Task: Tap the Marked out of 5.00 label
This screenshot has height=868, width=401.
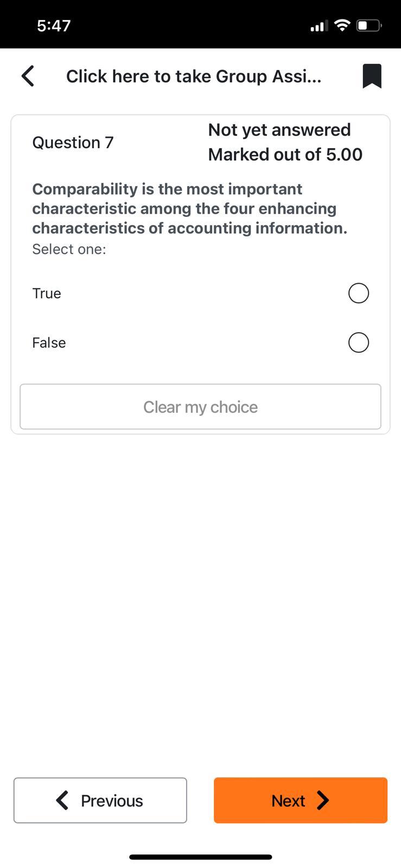Action: pos(285,154)
